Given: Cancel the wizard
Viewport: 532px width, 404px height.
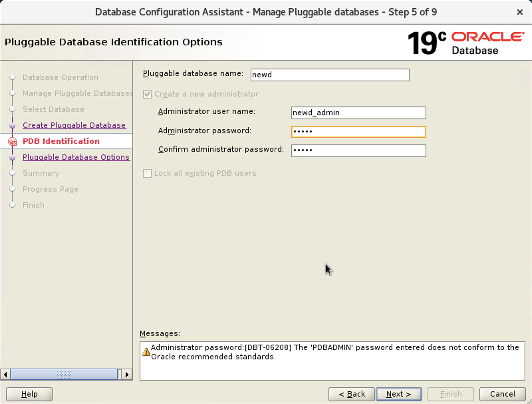Looking at the screenshot, I should (x=502, y=394).
